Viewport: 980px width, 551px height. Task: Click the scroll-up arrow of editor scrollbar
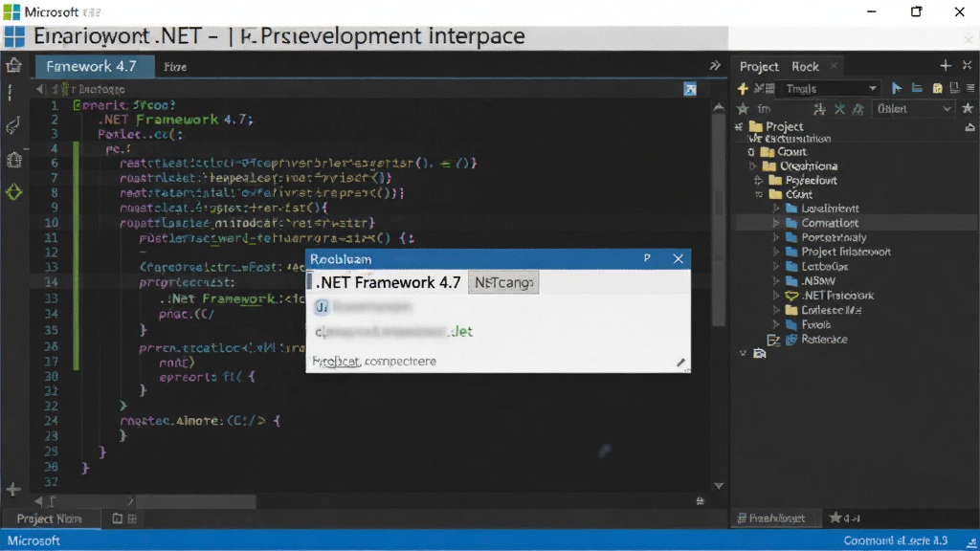pos(719,108)
